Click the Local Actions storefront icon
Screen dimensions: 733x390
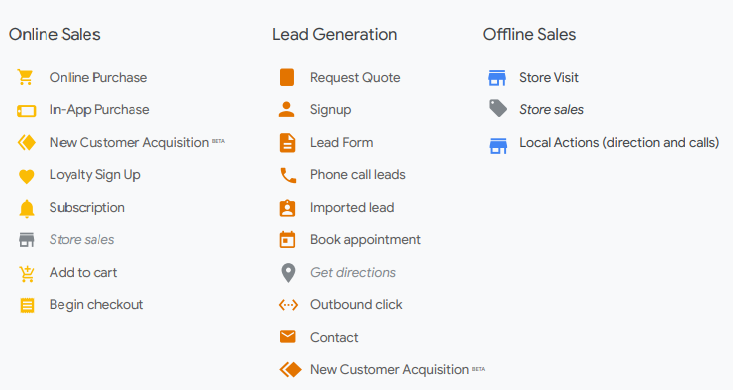[498, 145]
